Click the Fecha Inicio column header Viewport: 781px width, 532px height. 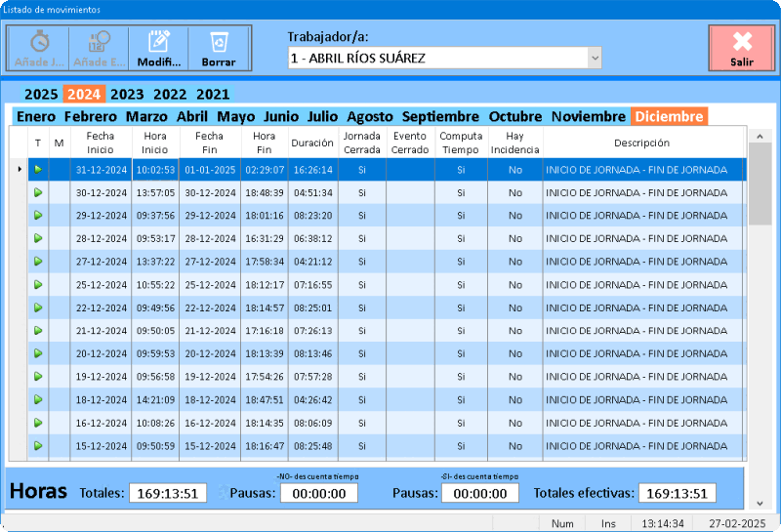pyautogui.click(x=101, y=143)
